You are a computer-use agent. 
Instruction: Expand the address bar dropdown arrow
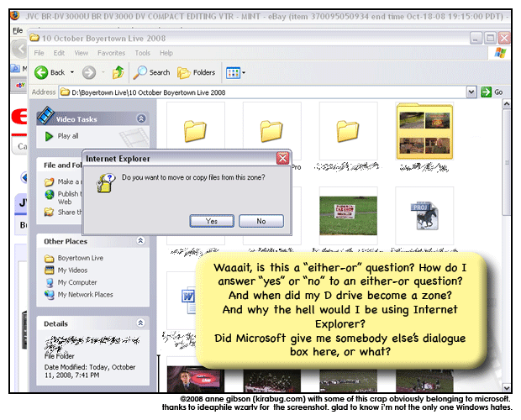point(471,92)
